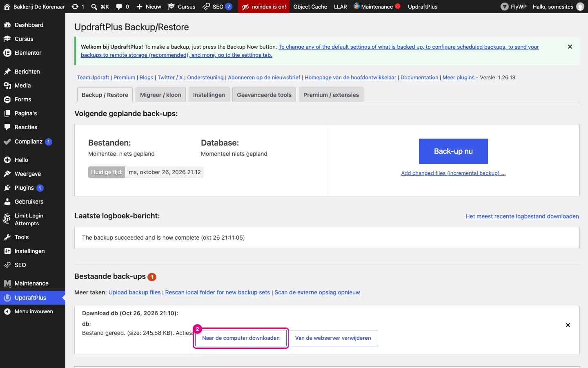The height and width of the screenshot is (368, 588).
Task: Click Scan de externe opslag opnieuw link
Action: coord(317,292)
